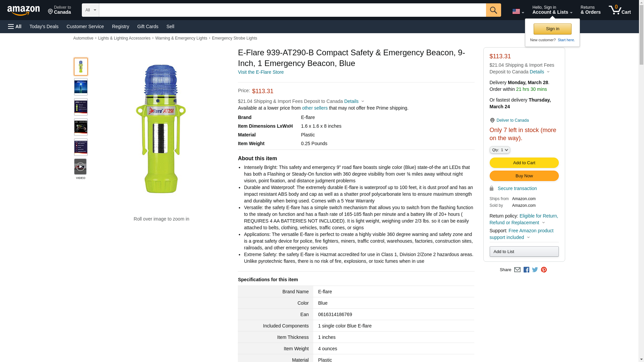Share on Facebook icon
Image resolution: width=644 pixels, height=362 pixels.
[x=526, y=270]
